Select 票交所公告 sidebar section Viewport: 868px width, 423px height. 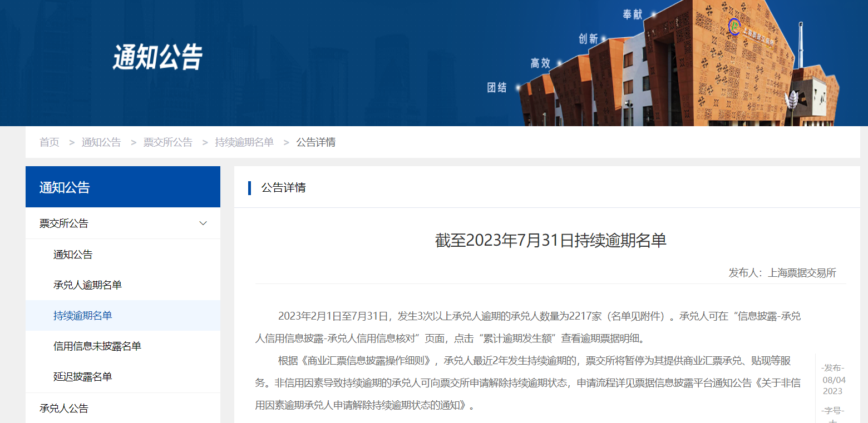click(x=123, y=223)
